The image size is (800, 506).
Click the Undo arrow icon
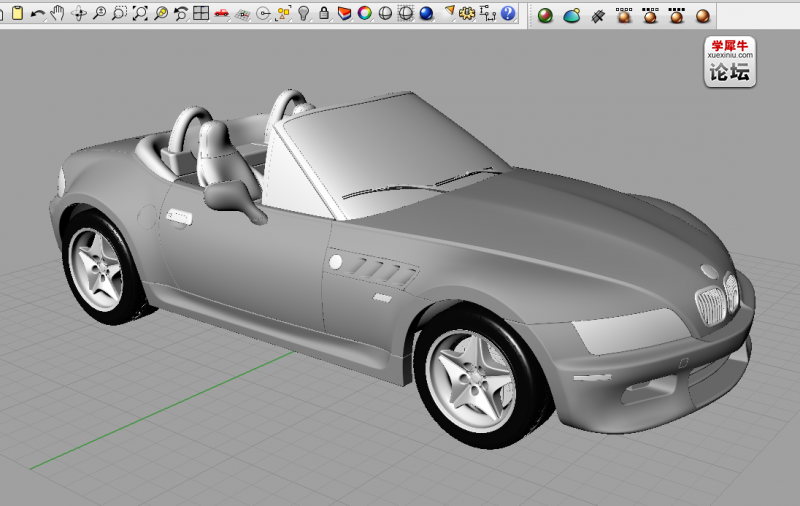[x=37, y=13]
